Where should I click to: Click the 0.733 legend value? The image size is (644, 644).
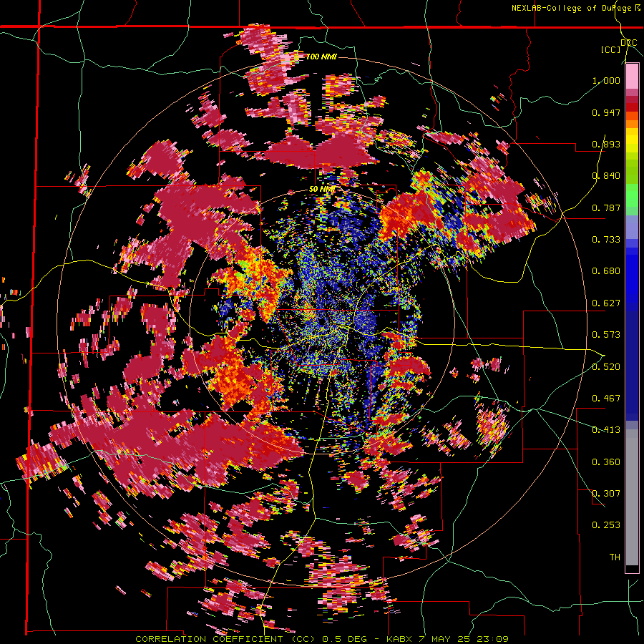click(x=606, y=240)
